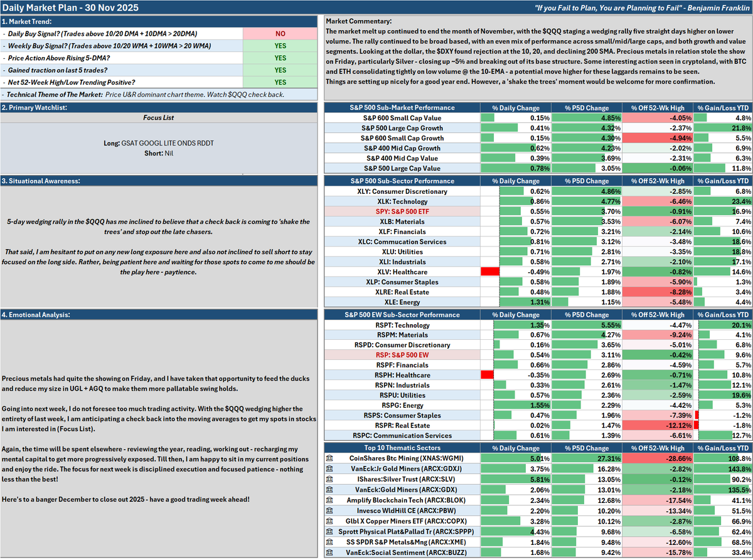Click the stock icon beside Amplify Blockchain Tech
This screenshot has height=560, width=753.
330,500
